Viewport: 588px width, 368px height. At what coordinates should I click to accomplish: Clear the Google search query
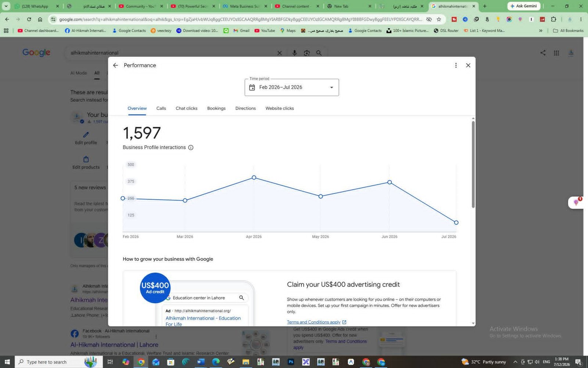coord(279,53)
